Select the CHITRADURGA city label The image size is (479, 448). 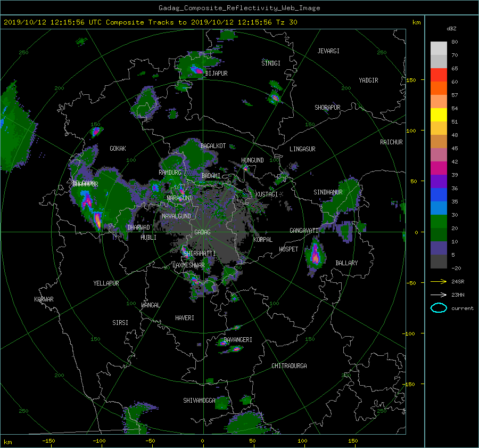tap(289, 366)
